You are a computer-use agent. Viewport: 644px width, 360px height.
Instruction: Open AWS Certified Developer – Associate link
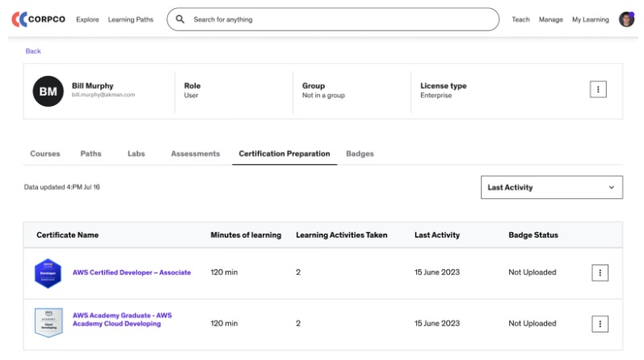pyautogui.click(x=132, y=273)
